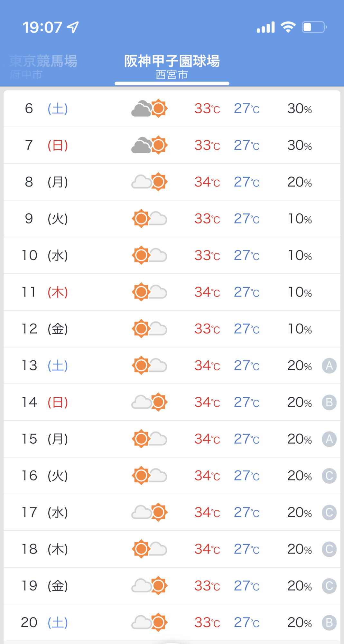Select the 阪神甲子園球場 location tab
The height and width of the screenshot is (644, 344).
pyautogui.click(x=172, y=67)
